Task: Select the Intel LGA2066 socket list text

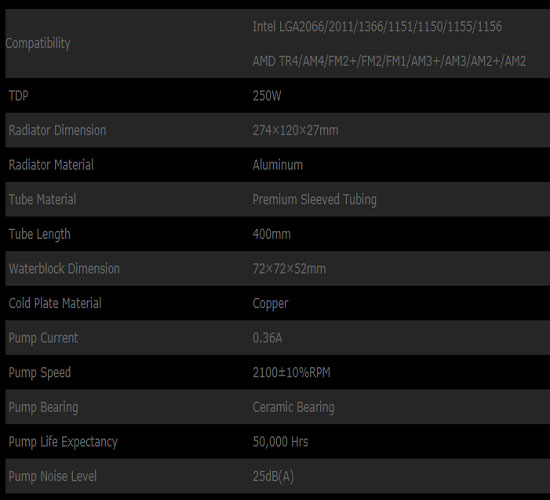Action: [377, 27]
